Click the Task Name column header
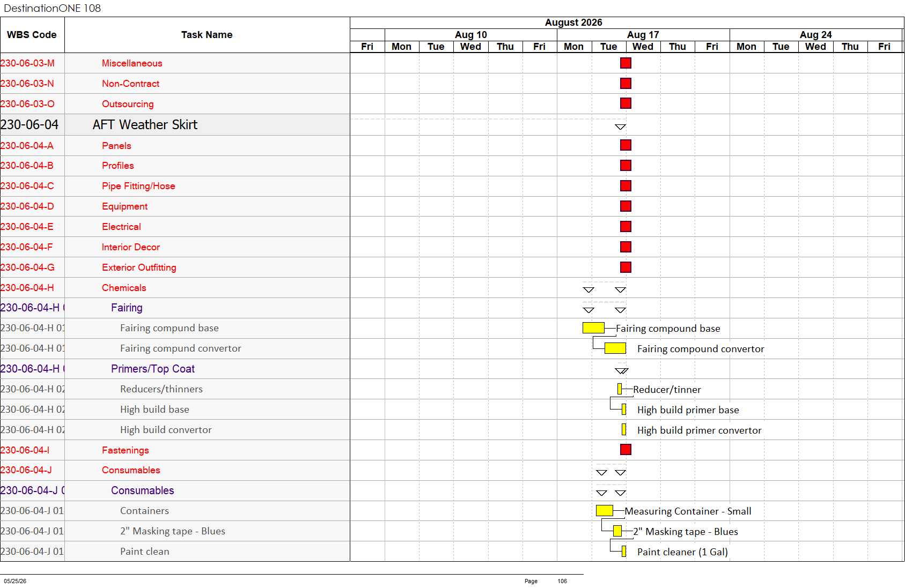This screenshot has height=588, width=905. point(207,35)
